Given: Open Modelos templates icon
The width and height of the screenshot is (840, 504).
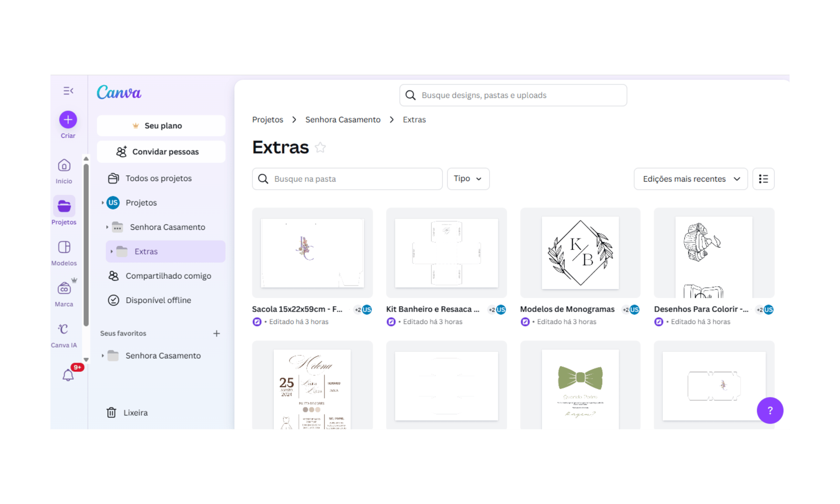Looking at the screenshot, I should point(64,248).
